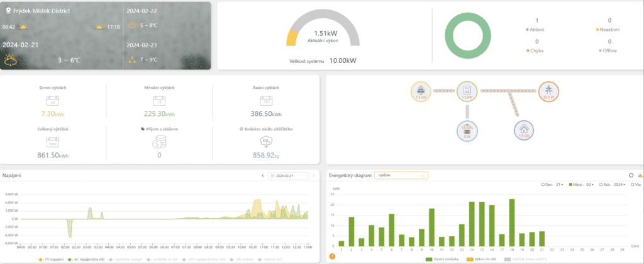The image size is (644, 264).
Task: Click the Energetický diagram panel title
Action: pos(350,175)
